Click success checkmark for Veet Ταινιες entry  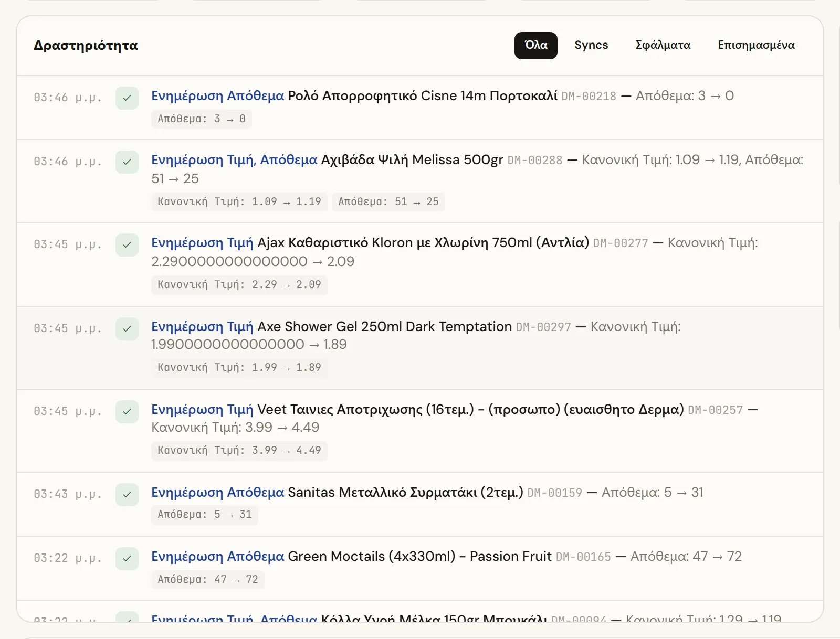(127, 412)
